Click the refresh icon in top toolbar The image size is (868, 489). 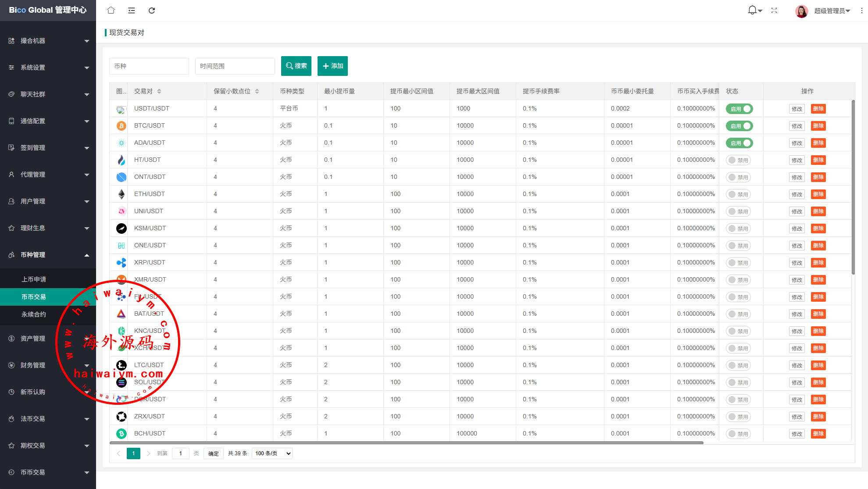pos(152,10)
